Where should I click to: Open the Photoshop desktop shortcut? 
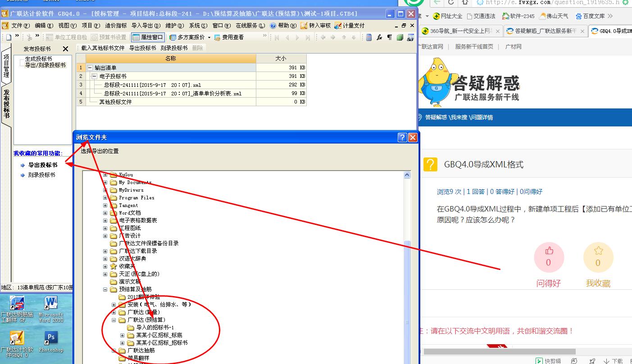[x=51, y=342]
